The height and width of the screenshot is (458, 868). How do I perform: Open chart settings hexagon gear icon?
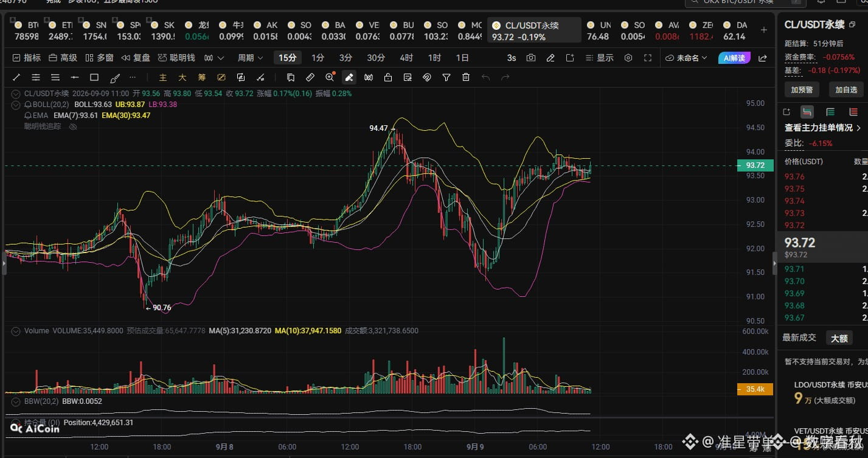pos(628,58)
